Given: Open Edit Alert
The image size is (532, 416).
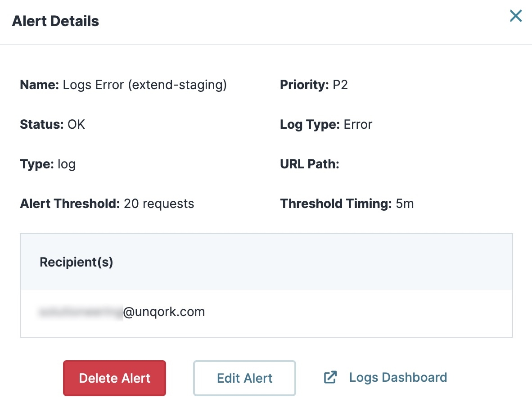Looking at the screenshot, I should pyautogui.click(x=244, y=378).
